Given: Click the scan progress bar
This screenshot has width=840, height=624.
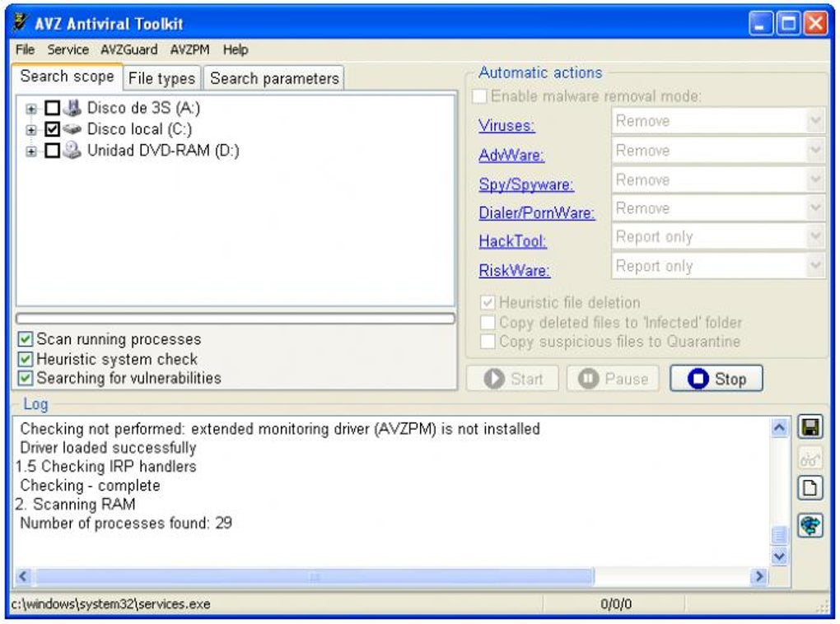Looking at the screenshot, I should coord(236,319).
